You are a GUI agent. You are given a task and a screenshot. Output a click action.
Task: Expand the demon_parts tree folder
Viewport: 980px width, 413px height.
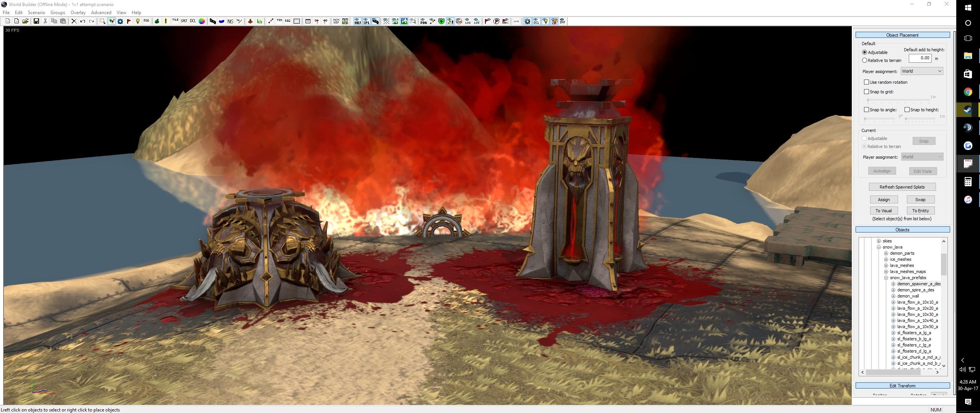pyautogui.click(x=886, y=253)
